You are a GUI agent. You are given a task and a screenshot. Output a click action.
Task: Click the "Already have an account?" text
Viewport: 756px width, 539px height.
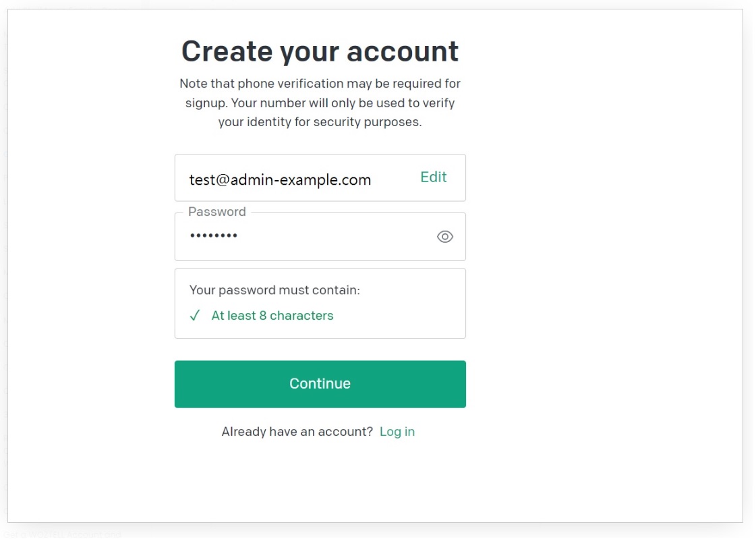pyautogui.click(x=297, y=432)
